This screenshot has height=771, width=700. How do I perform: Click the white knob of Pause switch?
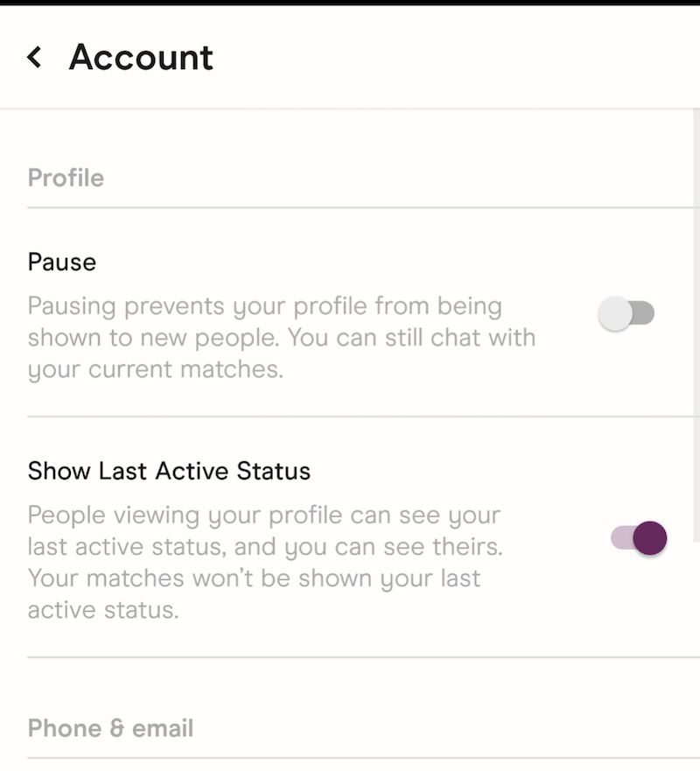615,313
